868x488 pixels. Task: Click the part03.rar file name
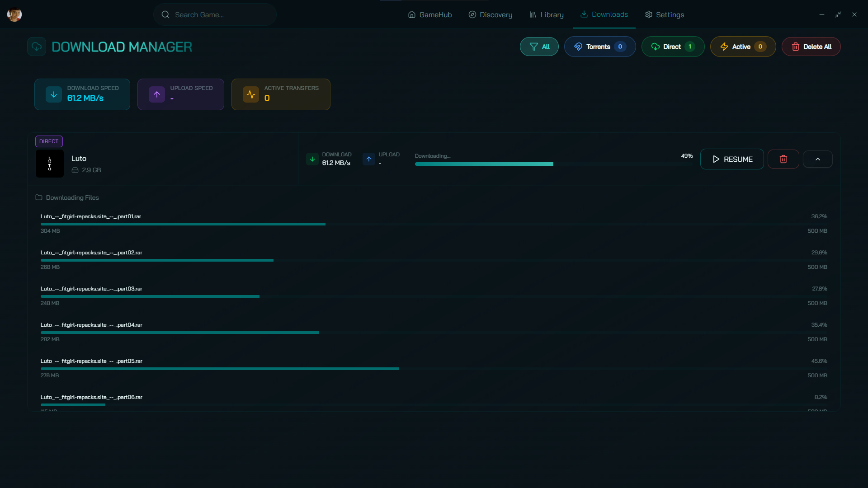[91, 289]
